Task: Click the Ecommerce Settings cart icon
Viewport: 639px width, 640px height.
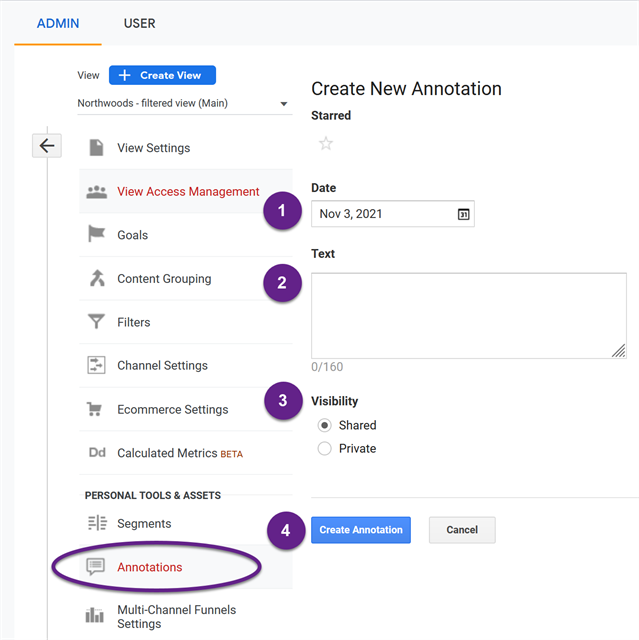Action: pos(94,409)
